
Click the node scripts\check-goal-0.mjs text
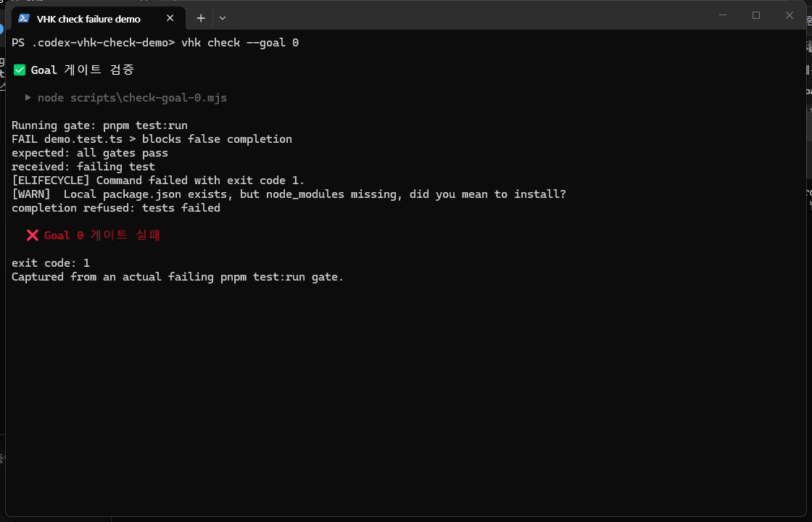click(132, 98)
